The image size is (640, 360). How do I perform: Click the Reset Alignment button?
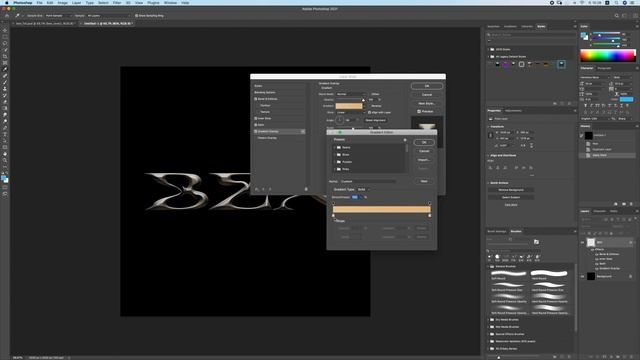[x=375, y=120]
